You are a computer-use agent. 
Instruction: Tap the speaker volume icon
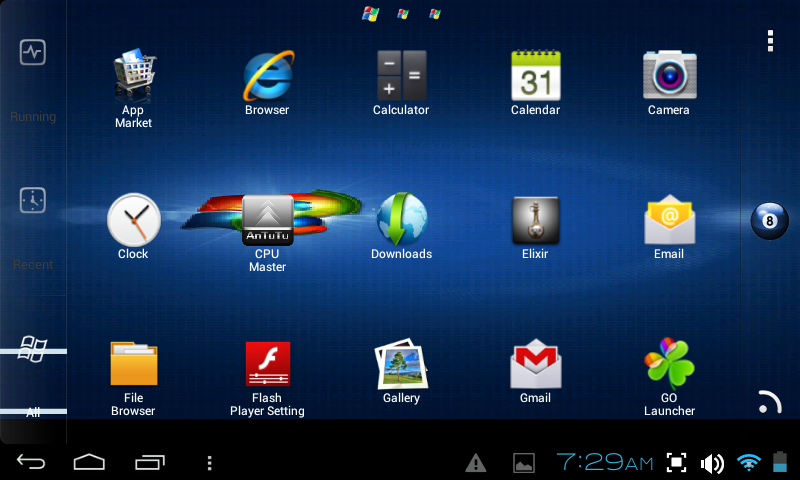[712, 464]
